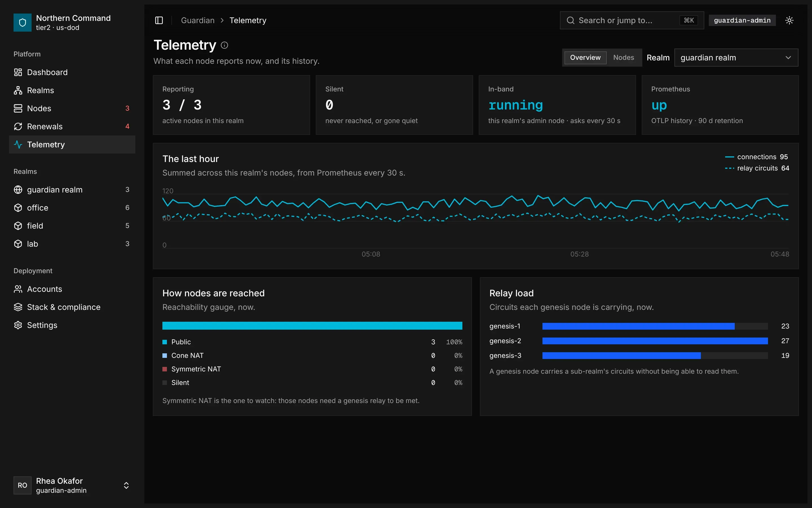
Task: Expand the Rhea Okafor account switcher
Action: [126, 485]
